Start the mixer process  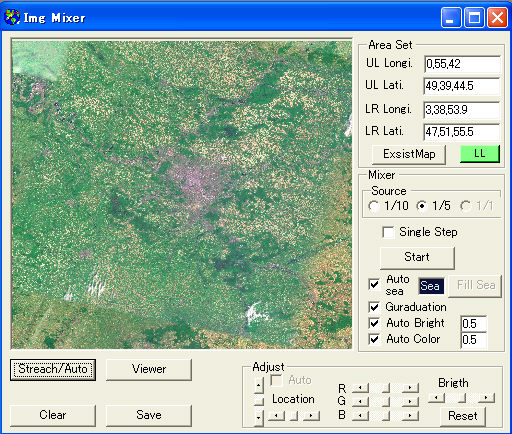pyautogui.click(x=417, y=257)
